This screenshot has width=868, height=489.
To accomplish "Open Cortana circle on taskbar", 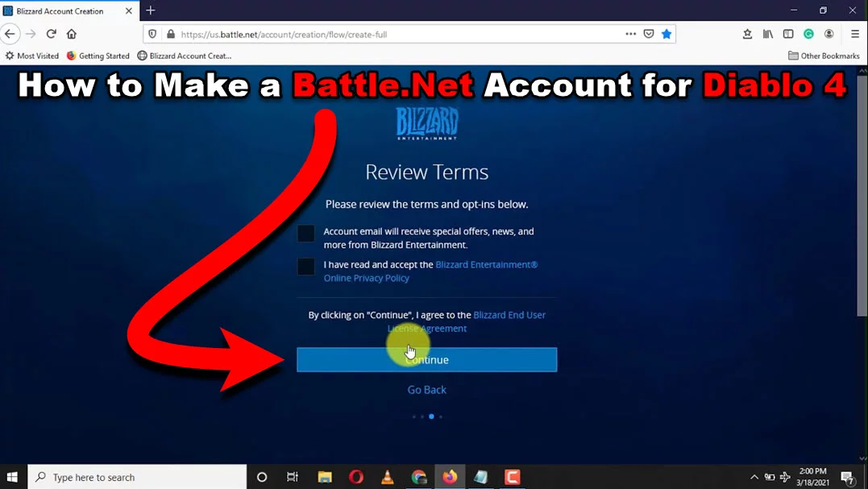I will (262, 477).
